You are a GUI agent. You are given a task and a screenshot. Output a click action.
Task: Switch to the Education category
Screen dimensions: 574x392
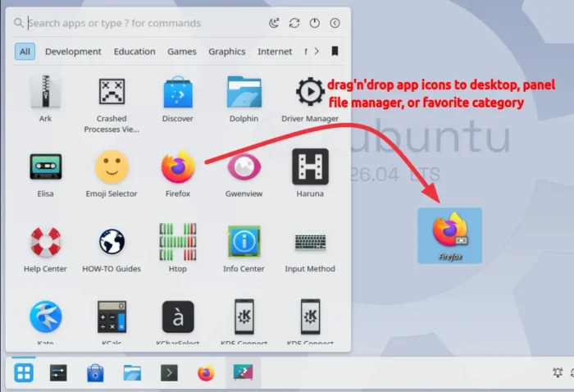134,51
